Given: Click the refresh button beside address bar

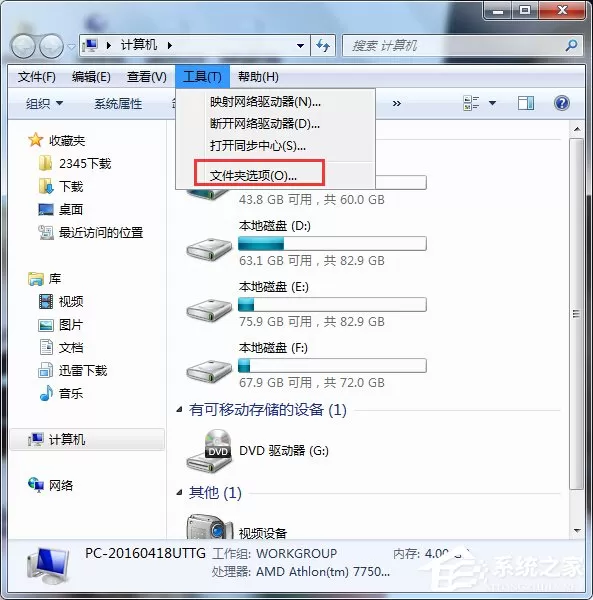Looking at the screenshot, I should 323,46.
